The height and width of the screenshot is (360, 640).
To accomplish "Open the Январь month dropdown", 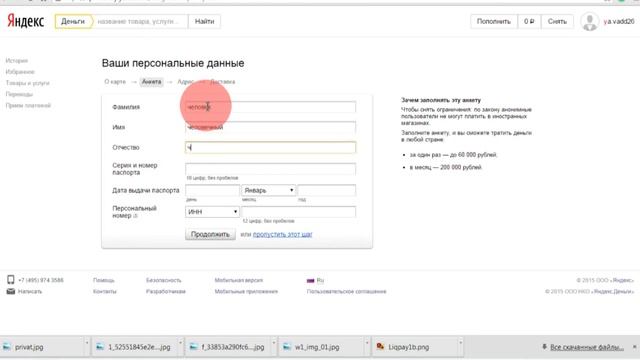I will (269, 190).
